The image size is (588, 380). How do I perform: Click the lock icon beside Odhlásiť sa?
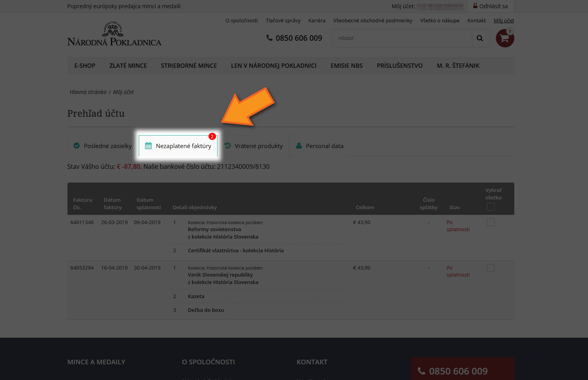click(475, 6)
